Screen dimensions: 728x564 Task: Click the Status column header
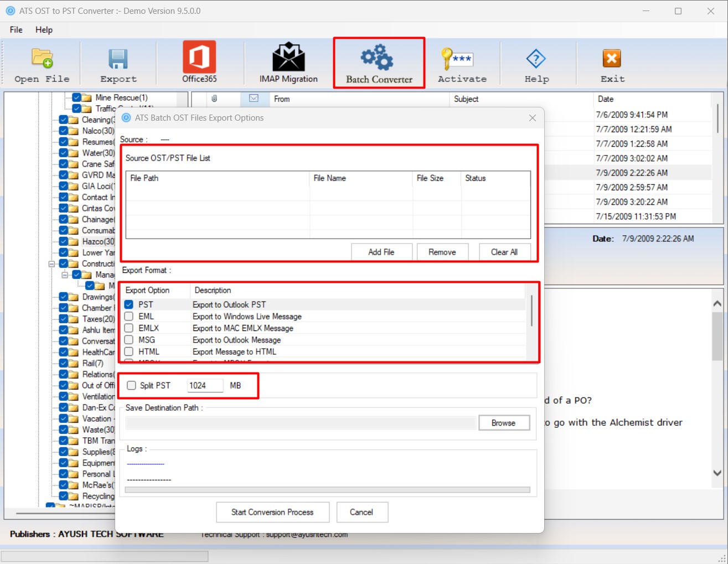(x=495, y=178)
